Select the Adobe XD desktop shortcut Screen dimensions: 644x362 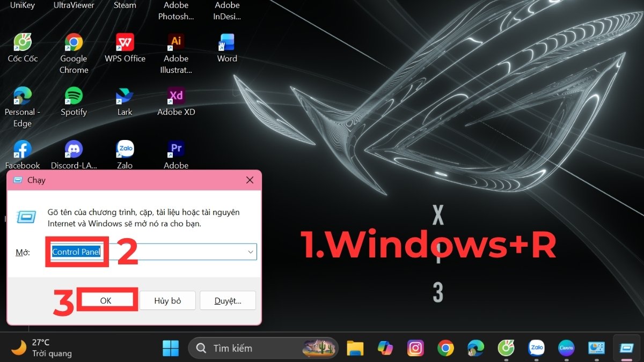[176, 101]
